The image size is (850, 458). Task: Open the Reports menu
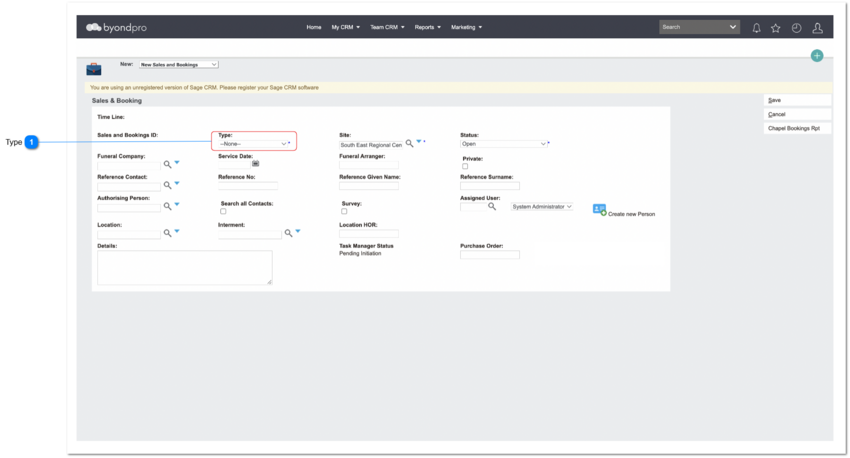pos(427,27)
